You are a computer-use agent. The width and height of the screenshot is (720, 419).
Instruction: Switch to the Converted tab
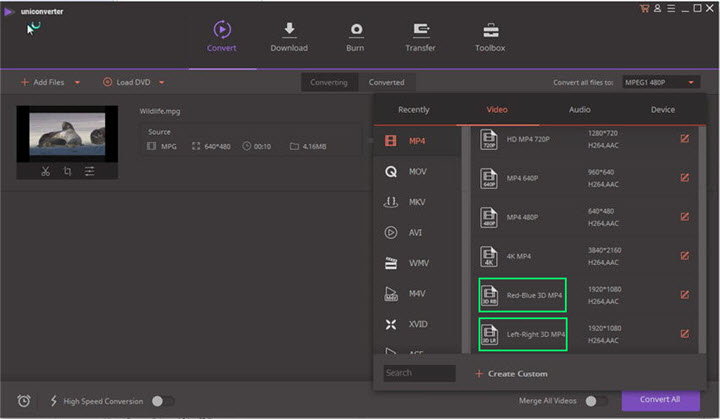[x=386, y=82]
